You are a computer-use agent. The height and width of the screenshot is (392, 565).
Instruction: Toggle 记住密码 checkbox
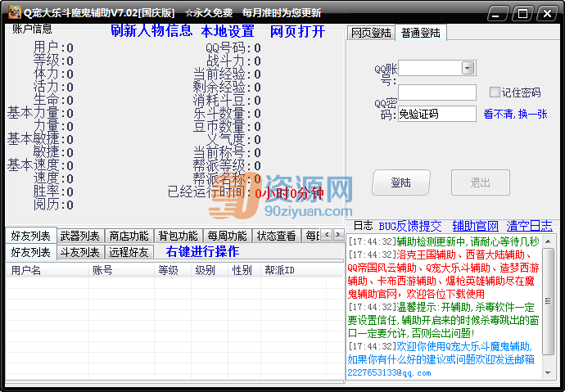(495, 92)
